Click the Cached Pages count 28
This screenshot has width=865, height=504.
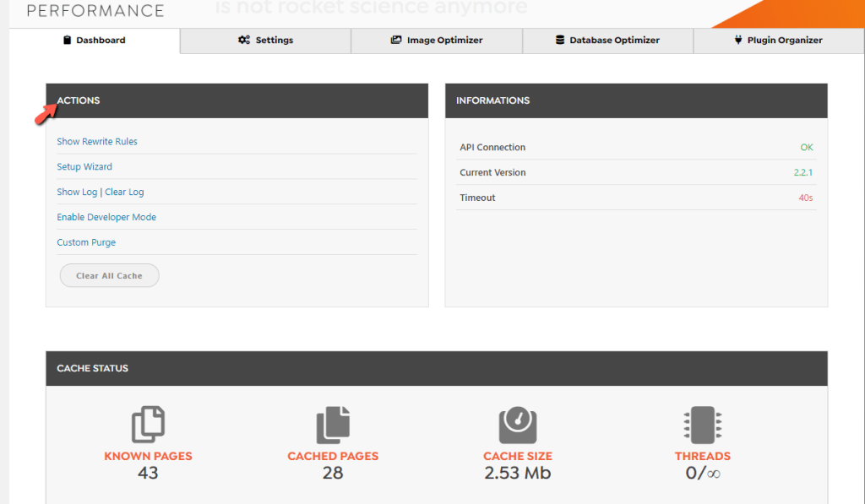click(333, 473)
